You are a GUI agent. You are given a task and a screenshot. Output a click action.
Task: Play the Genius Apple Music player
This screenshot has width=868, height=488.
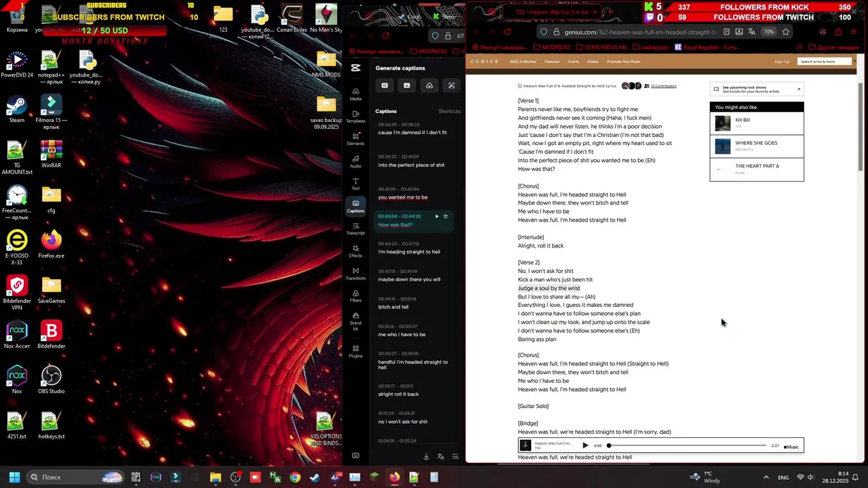tap(585, 445)
